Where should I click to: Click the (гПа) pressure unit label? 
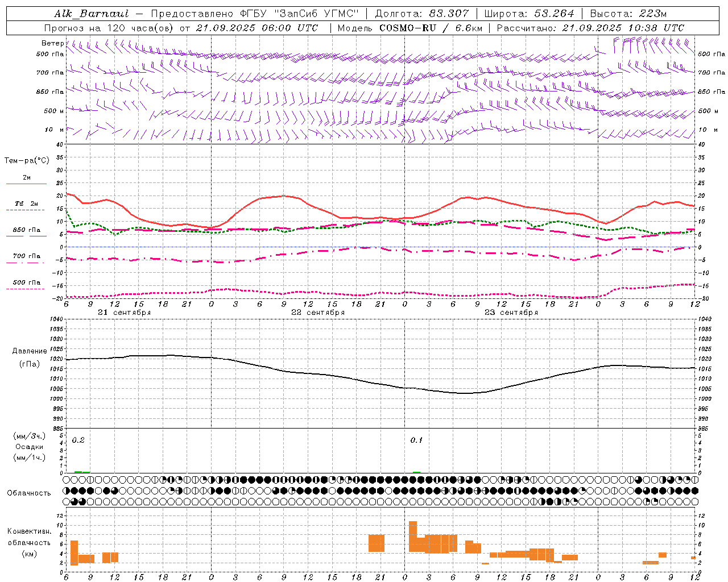point(30,364)
